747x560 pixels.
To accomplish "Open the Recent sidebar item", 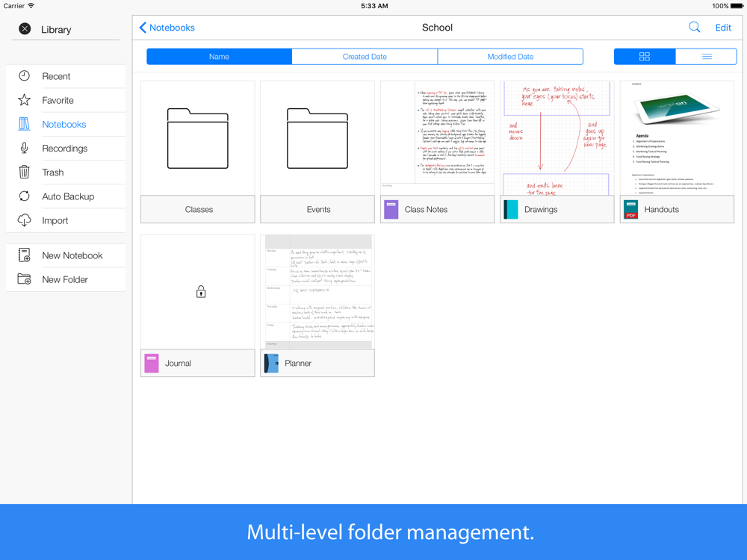I will coord(66,76).
